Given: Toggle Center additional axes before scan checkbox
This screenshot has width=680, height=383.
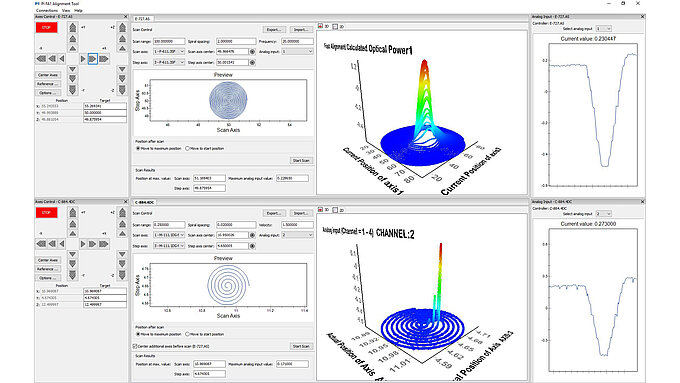Looking at the screenshot, I should coord(135,346).
